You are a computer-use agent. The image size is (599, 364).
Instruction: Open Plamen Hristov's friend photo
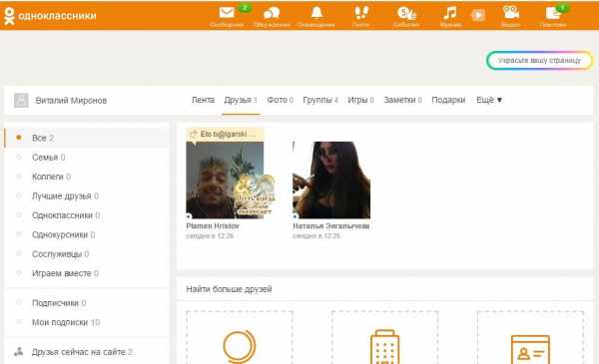[x=225, y=181]
